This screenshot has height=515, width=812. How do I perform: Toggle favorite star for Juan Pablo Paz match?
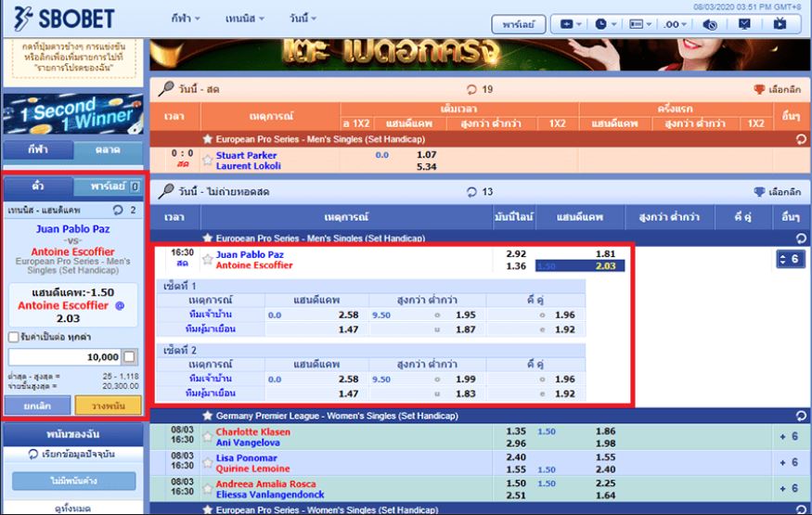click(x=208, y=259)
